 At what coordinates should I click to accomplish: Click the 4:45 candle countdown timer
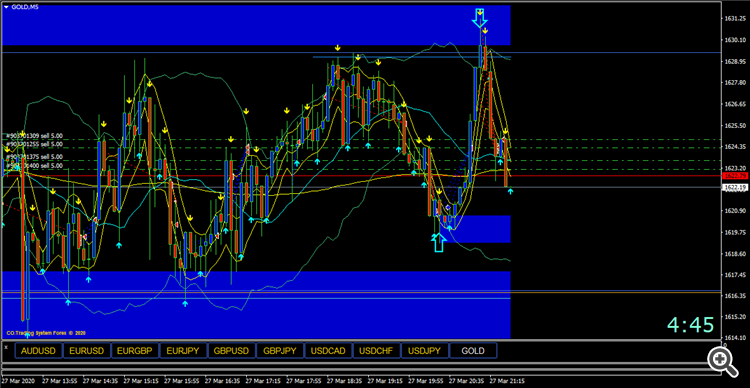[x=691, y=325]
